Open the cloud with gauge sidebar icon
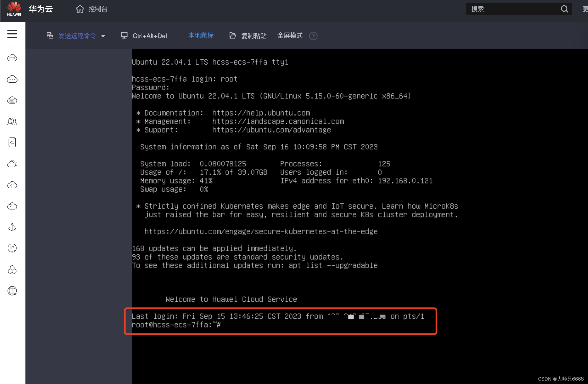This screenshot has width=588, height=384. (x=12, y=206)
